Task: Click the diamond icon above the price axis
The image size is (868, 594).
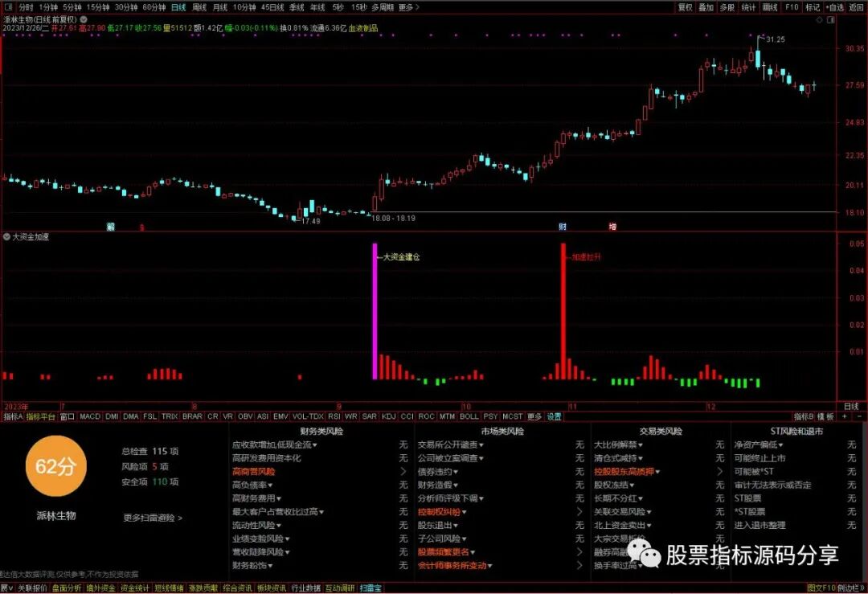Action: tap(819, 20)
